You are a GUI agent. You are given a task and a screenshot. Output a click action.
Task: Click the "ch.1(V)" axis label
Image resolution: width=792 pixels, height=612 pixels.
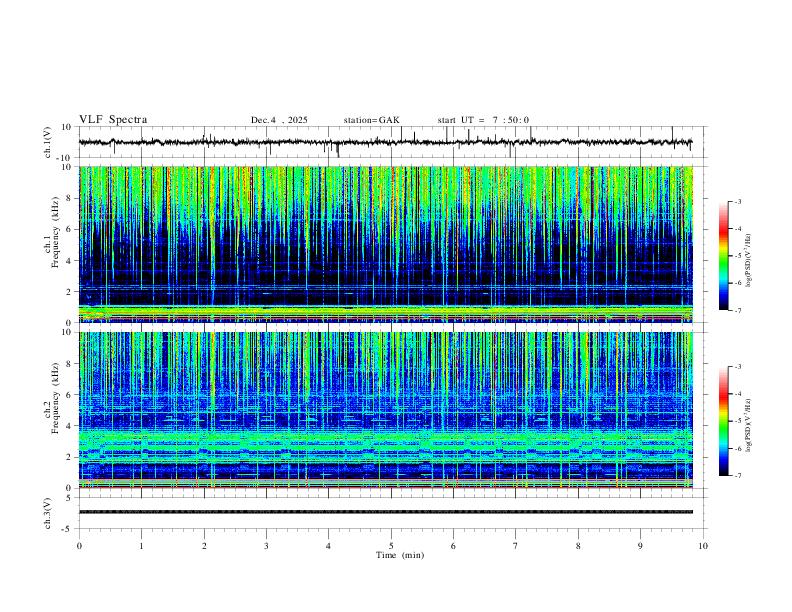coord(48,142)
